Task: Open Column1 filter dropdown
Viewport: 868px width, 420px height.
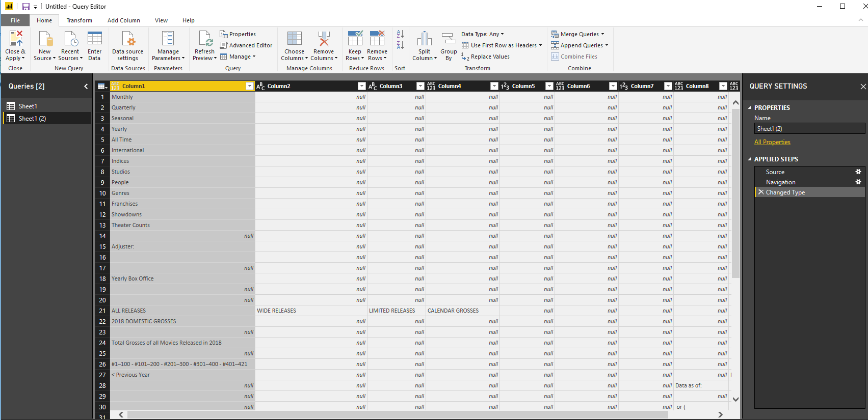Action: tap(250, 86)
